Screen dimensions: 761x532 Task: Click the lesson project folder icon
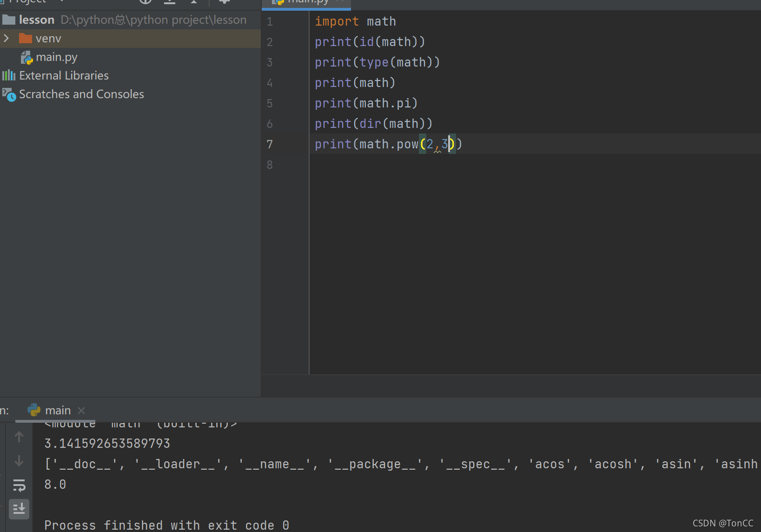click(9, 20)
